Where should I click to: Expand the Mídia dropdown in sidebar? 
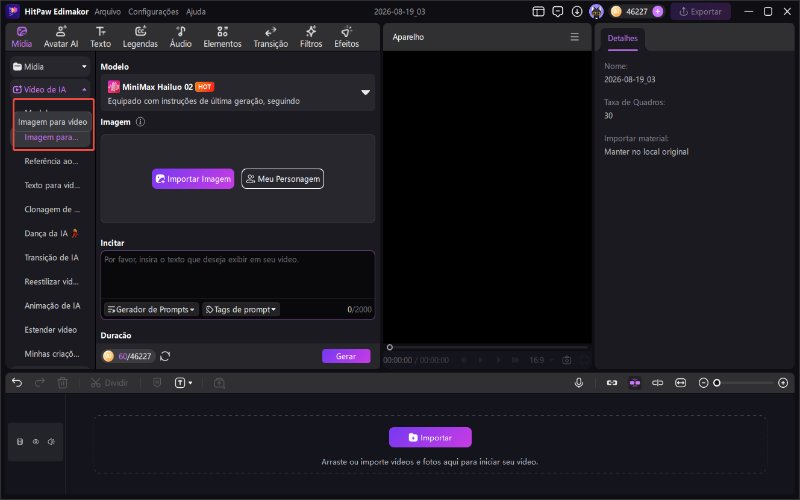[x=50, y=66]
